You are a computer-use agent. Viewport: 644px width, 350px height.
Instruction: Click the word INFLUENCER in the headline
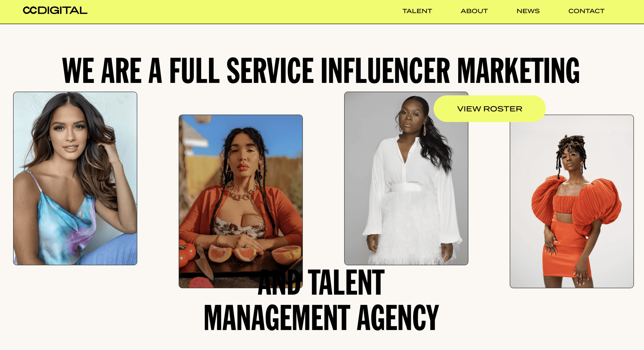[385, 70]
